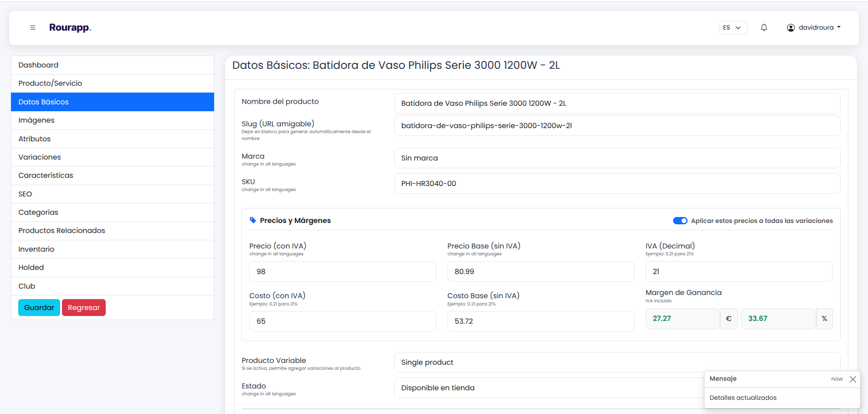Viewport: 868px width, 414px height.
Task: Open Variaciones section in sidebar
Action: [x=113, y=157]
